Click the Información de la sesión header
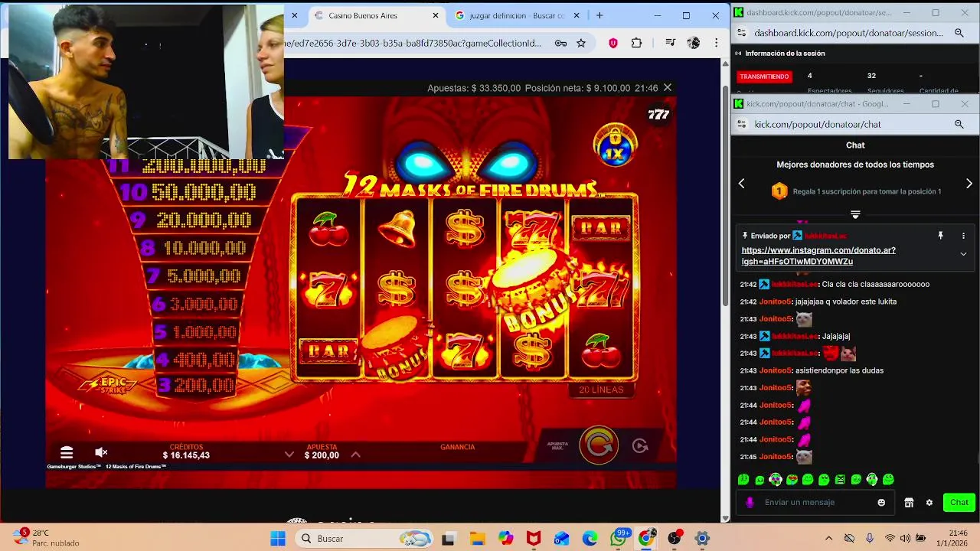 tap(785, 54)
